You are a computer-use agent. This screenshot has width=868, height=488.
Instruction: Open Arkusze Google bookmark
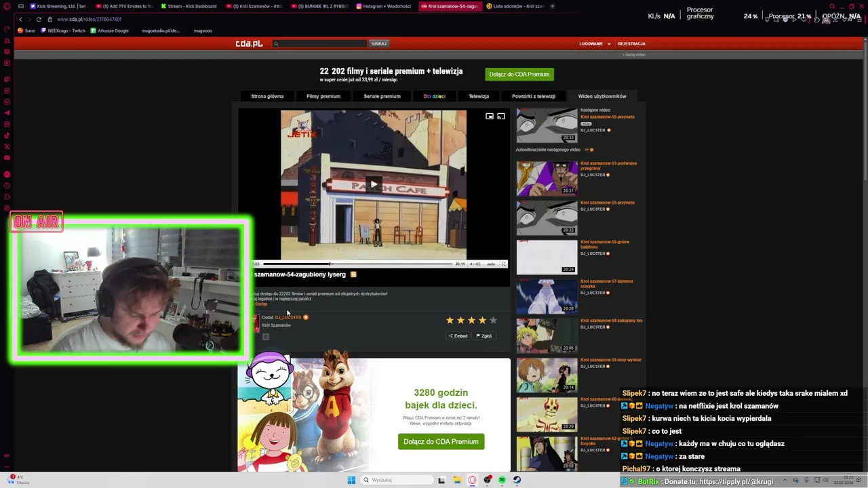click(x=110, y=30)
